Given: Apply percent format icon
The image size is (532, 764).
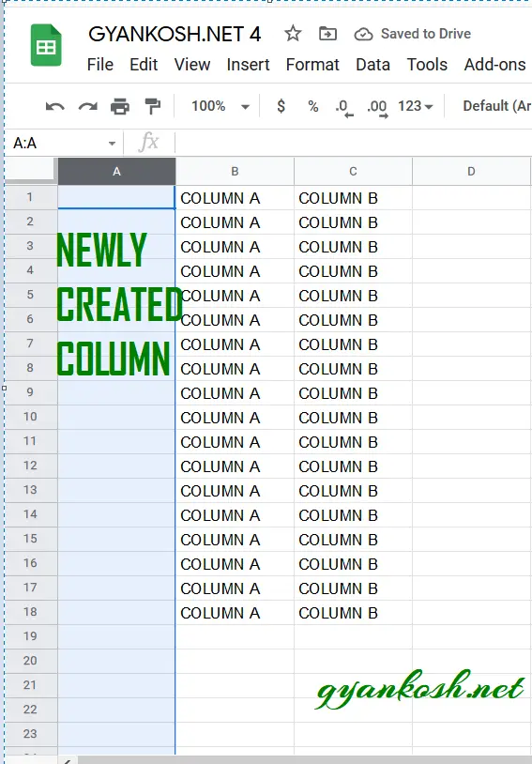Looking at the screenshot, I should 312,106.
